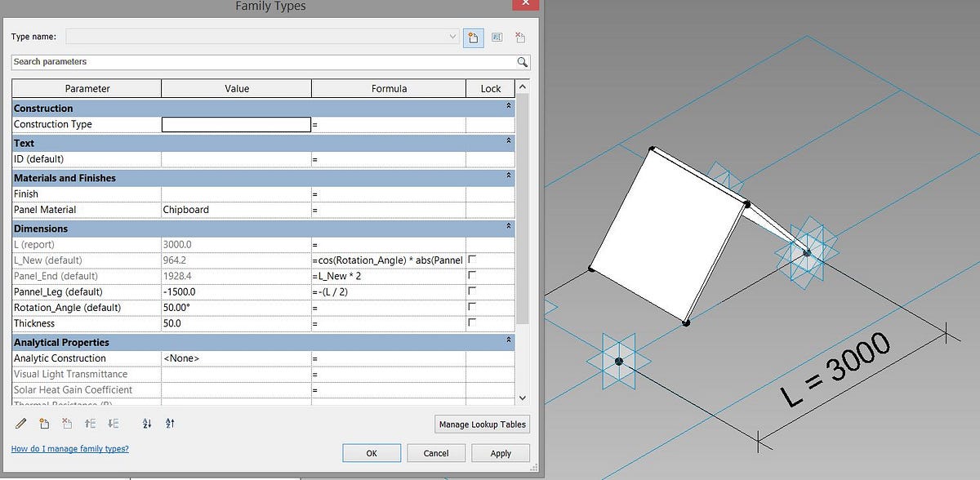
Task: Click the Manage Lookup Tables button
Action: 483,424
